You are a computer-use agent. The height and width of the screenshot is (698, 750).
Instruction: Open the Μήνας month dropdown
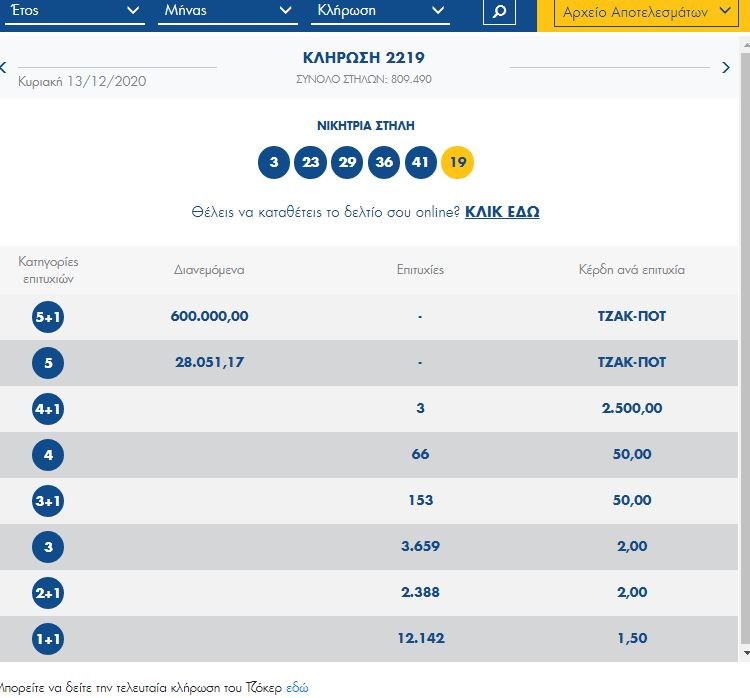tap(227, 12)
